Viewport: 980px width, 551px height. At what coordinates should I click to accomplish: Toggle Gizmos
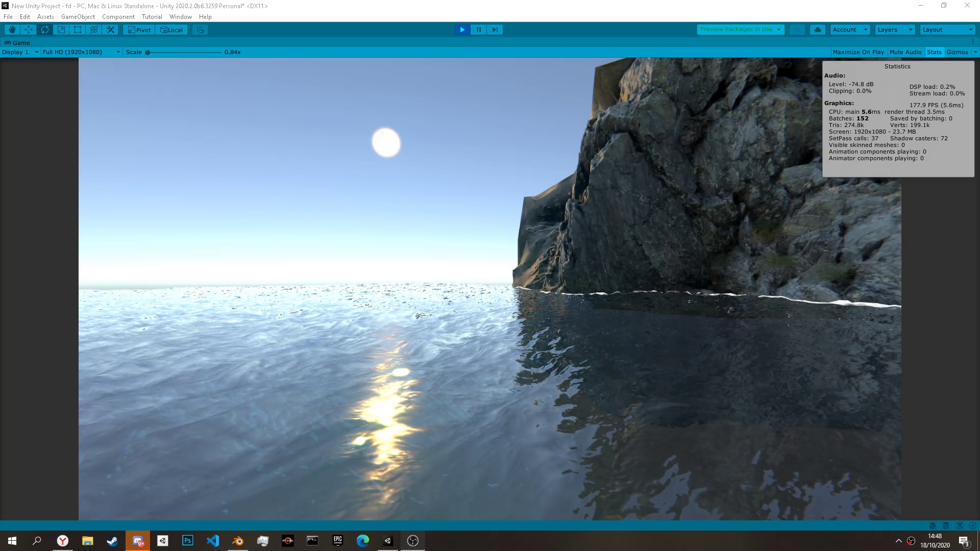click(957, 52)
